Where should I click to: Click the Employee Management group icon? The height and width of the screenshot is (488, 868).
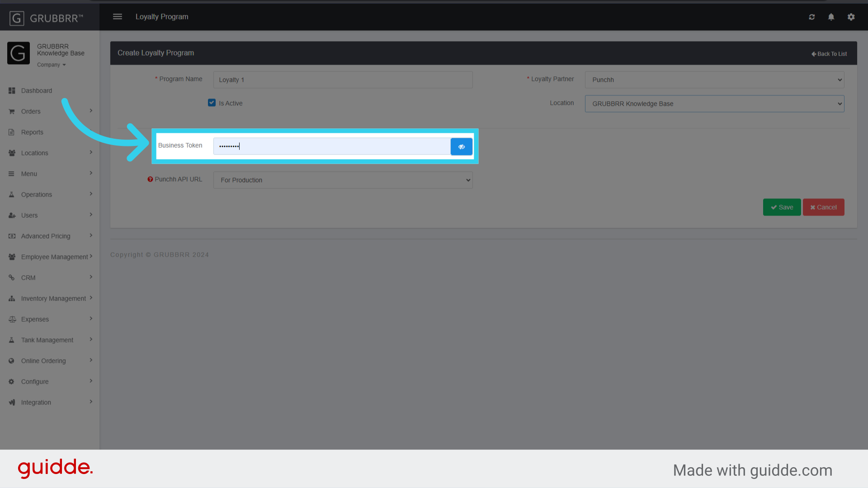[x=12, y=257]
